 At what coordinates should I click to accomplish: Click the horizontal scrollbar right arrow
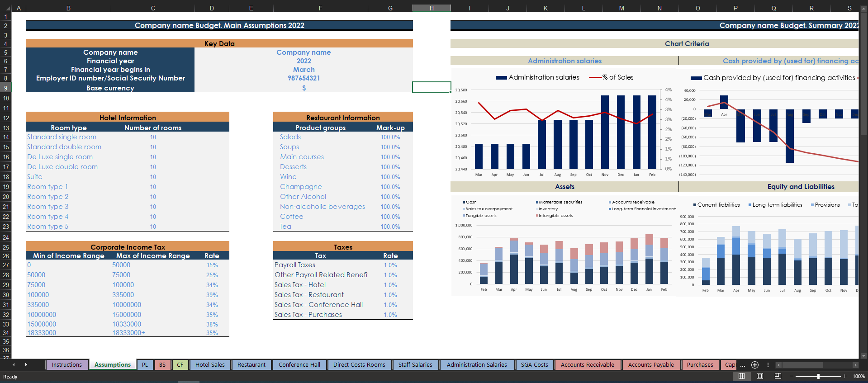[x=855, y=365]
